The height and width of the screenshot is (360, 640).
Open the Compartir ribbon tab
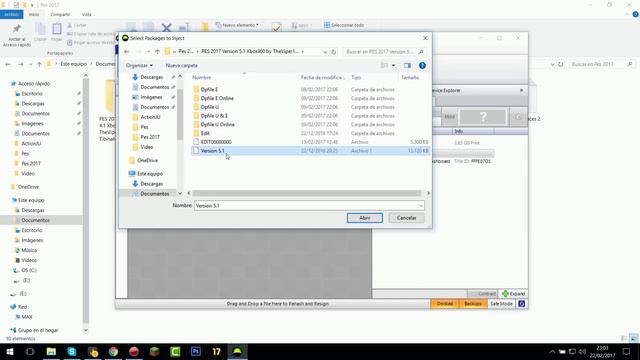click(x=60, y=14)
